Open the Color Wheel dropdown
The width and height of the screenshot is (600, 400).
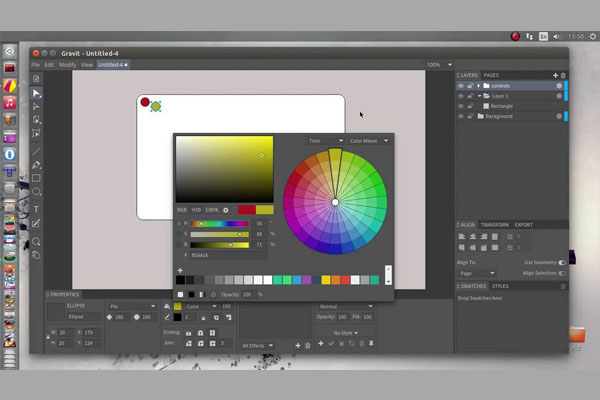click(x=369, y=141)
